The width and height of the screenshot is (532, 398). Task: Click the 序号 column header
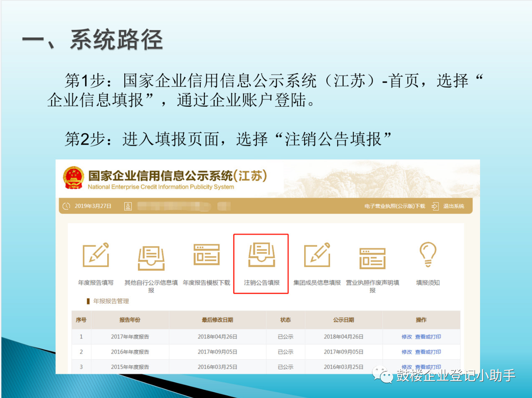pyautogui.click(x=81, y=320)
